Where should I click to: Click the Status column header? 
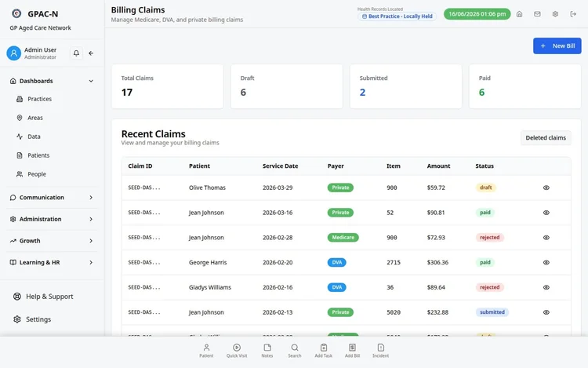[485, 166]
